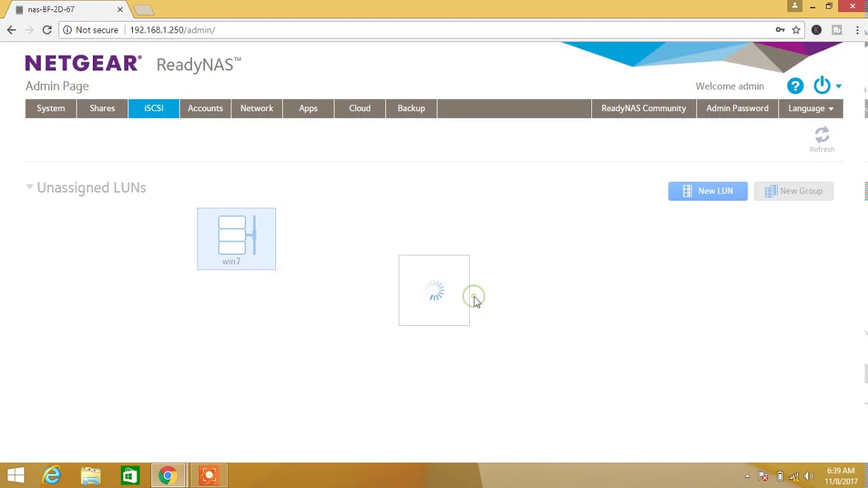Open File Explorer from taskbar
This screenshot has width=868, height=488.
90,476
